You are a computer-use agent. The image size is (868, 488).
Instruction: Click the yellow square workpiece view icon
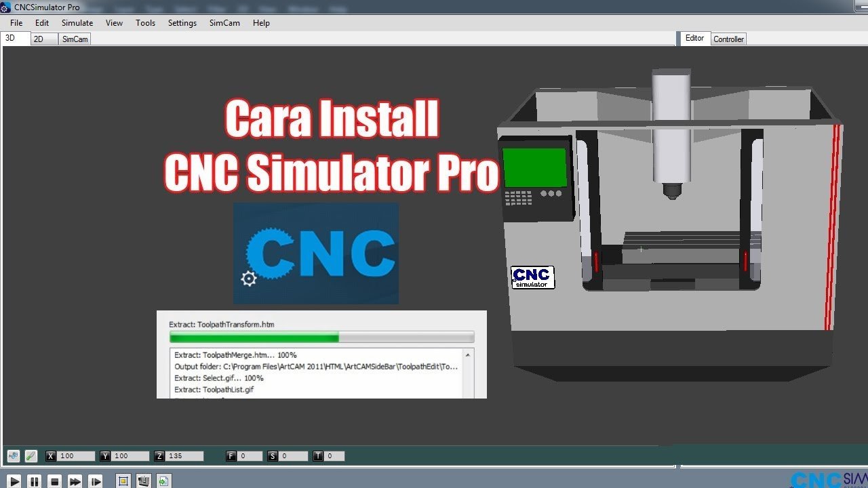[x=123, y=481]
